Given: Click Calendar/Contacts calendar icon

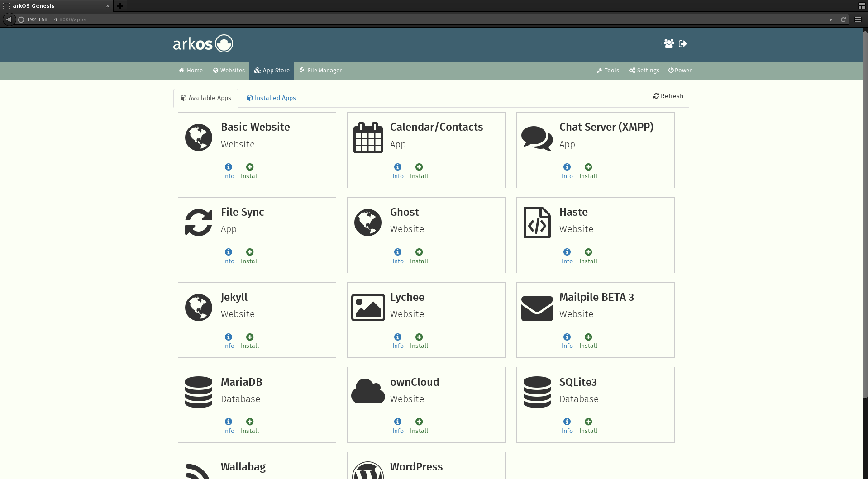Looking at the screenshot, I should coord(368,138).
